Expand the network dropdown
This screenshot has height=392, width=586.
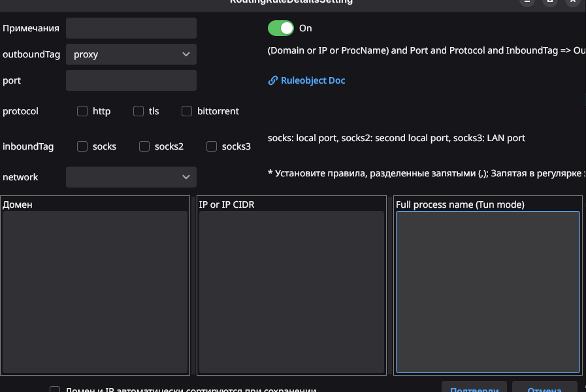(x=131, y=177)
